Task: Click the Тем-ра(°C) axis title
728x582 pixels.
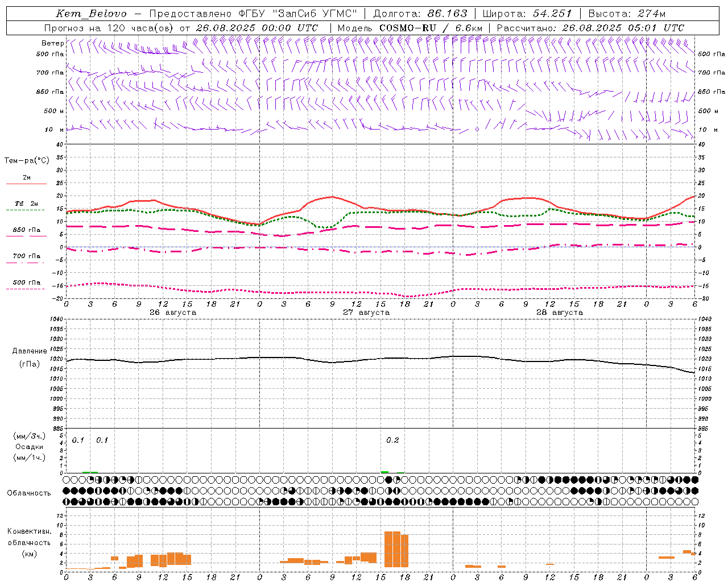Action: (27, 161)
